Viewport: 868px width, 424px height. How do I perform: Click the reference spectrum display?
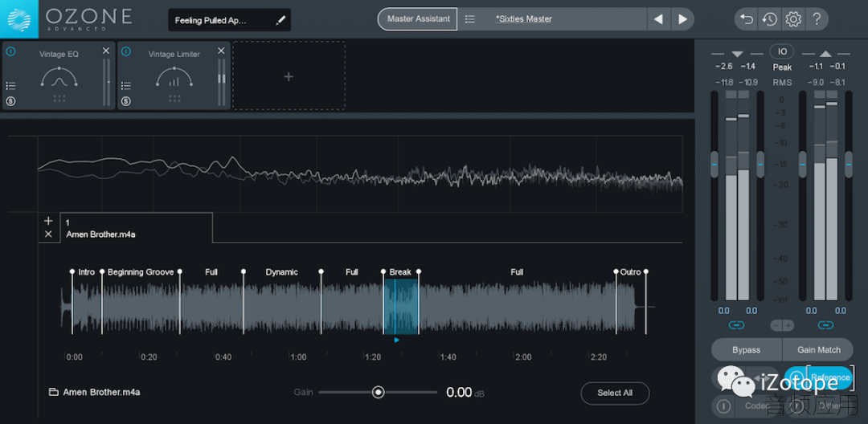coord(360,173)
